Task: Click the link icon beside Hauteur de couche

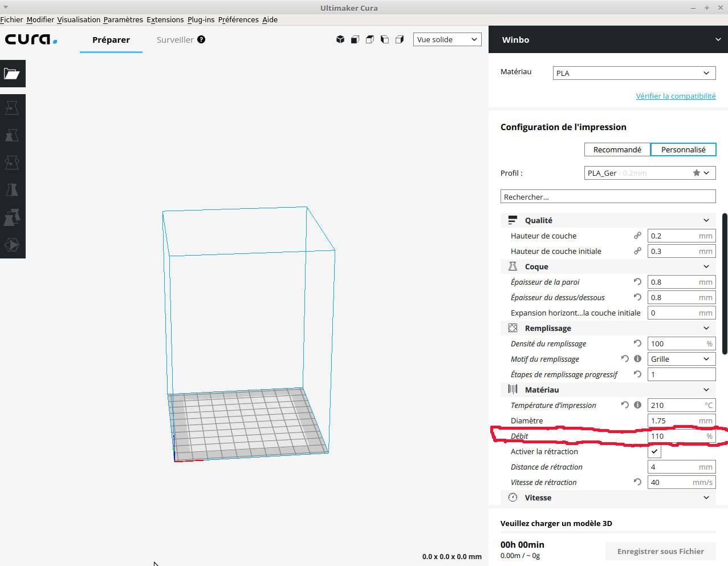Action: click(637, 236)
